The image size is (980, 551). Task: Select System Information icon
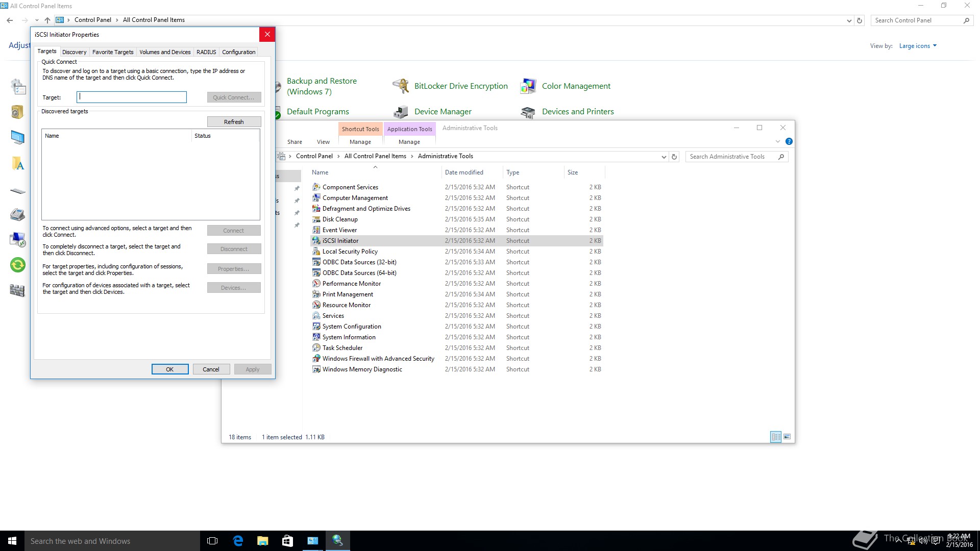[x=316, y=337]
